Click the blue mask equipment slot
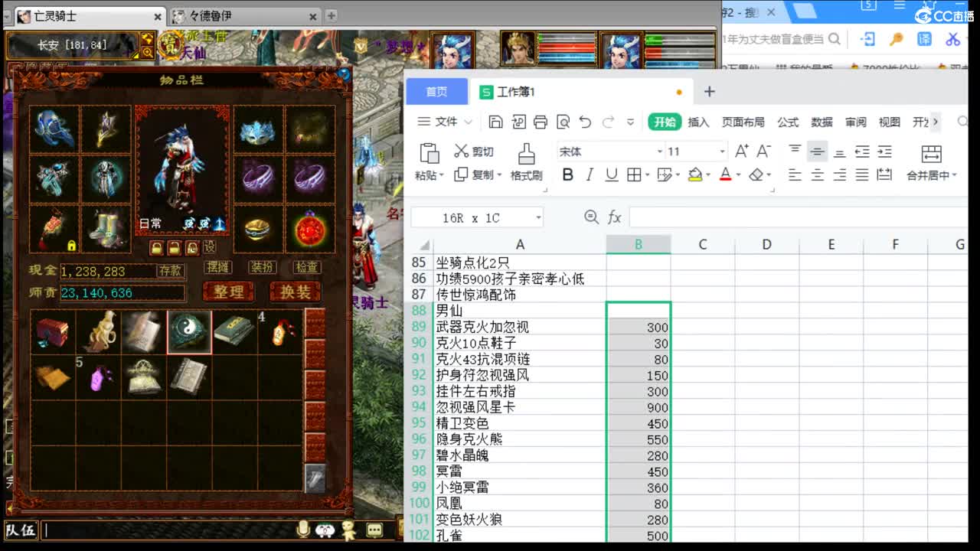Viewport: 980px width, 551px height. point(258,130)
